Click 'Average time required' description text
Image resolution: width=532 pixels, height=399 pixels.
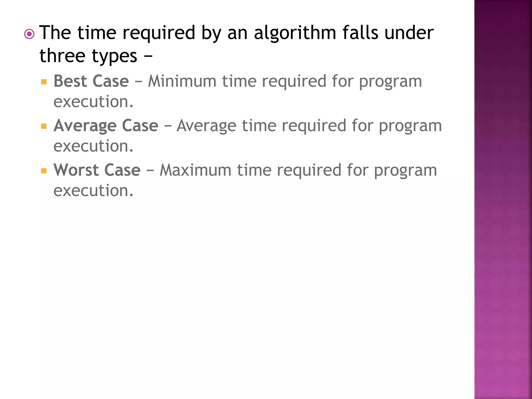click(261, 126)
